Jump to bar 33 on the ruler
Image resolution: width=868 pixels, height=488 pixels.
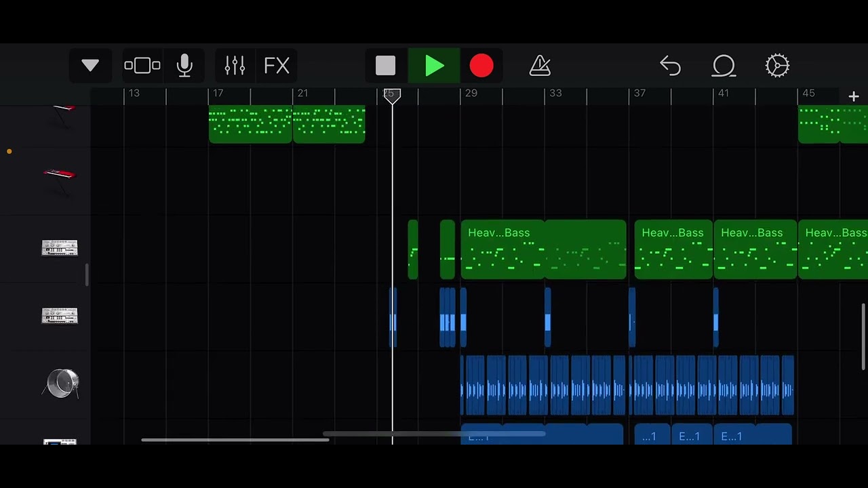[555, 94]
